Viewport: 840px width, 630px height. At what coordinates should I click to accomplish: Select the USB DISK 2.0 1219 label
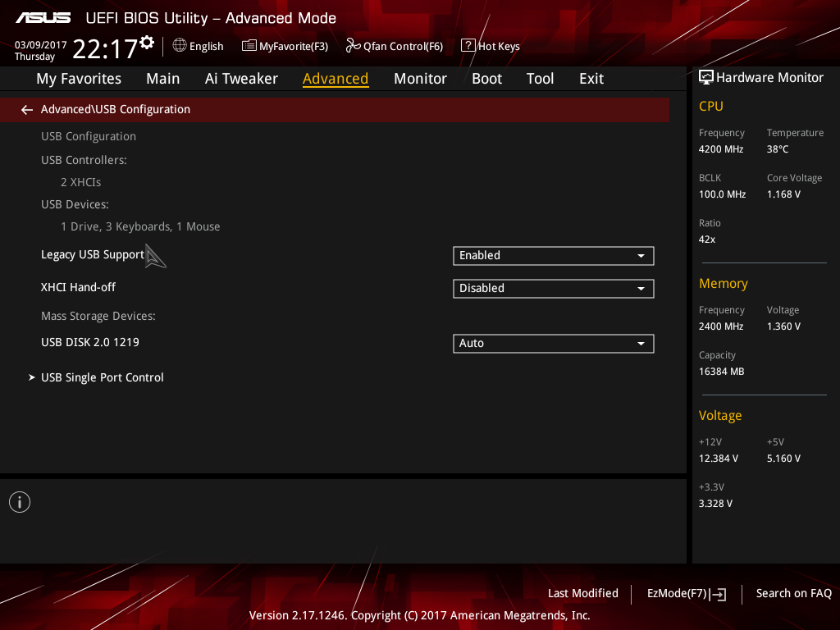tap(90, 342)
